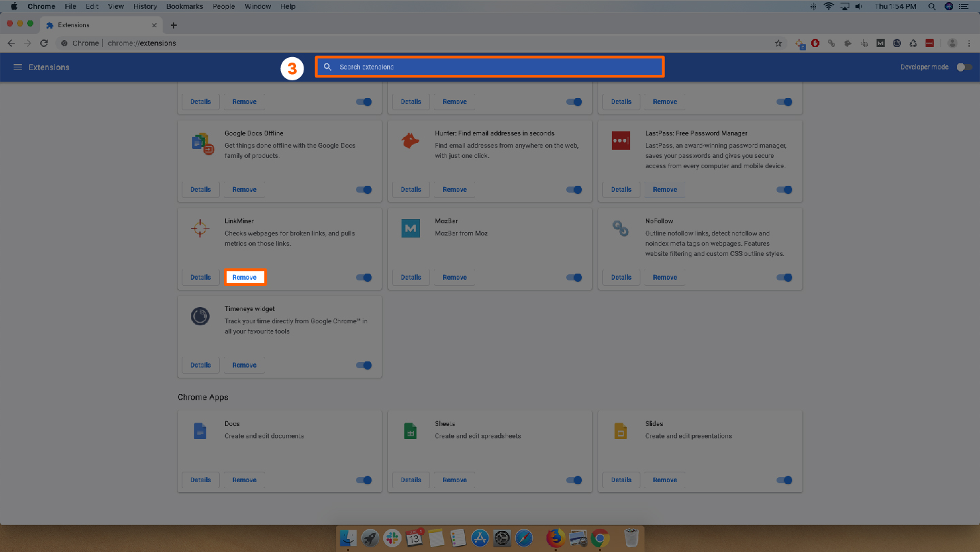Click the recycle-arrows extension toolbar icon

(x=913, y=43)
